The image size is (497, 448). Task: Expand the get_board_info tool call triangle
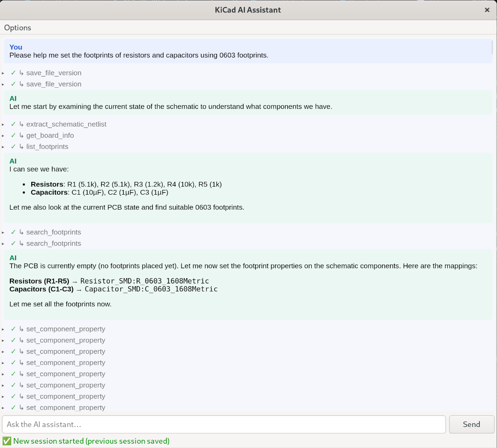pyautogui.click(x=3, y=136)
